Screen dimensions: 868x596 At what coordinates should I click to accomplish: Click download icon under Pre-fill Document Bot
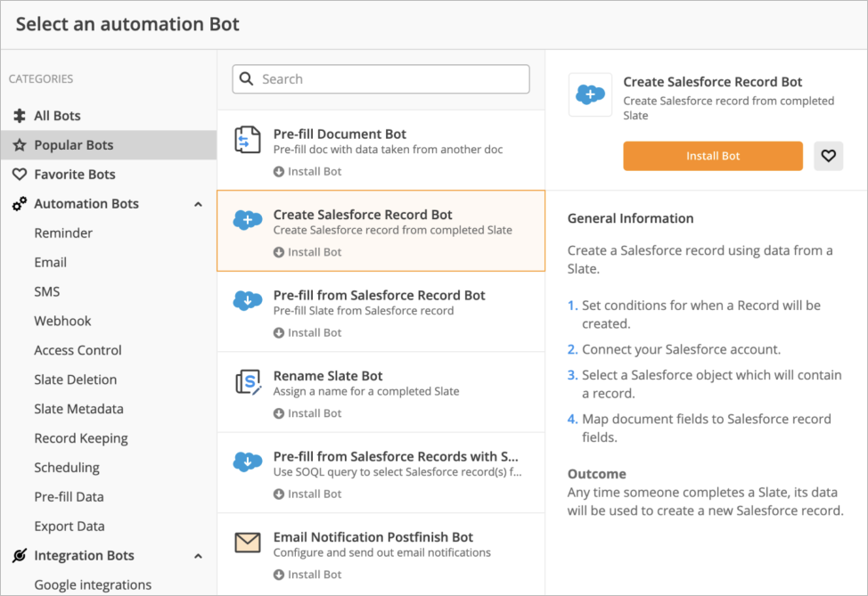(x=278, y=172)
